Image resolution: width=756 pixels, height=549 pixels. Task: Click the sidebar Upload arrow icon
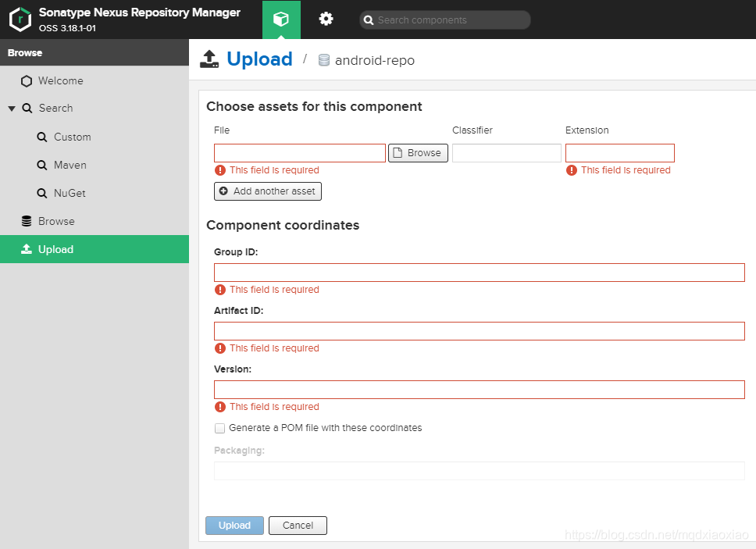(x=27, y=248)
